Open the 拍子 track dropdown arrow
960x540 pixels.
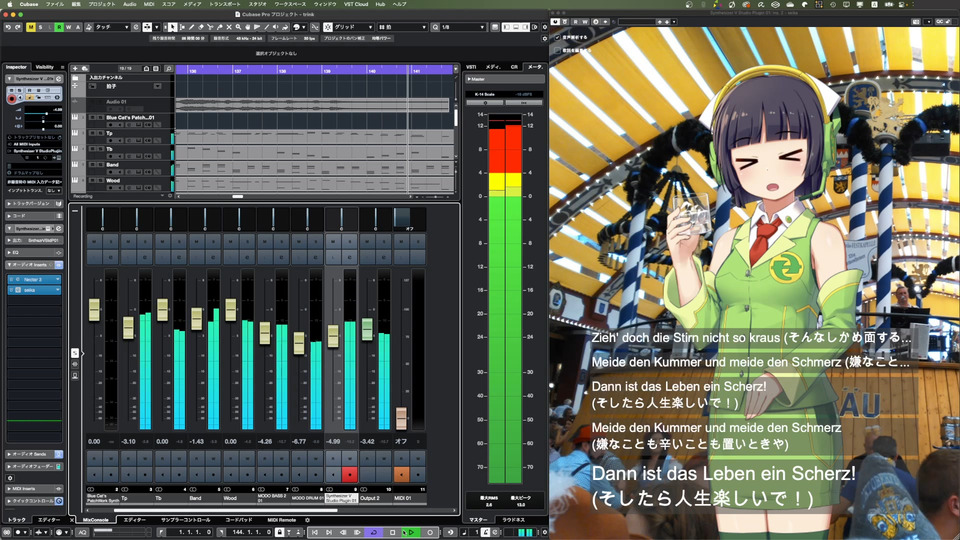[x=157, y=86]
